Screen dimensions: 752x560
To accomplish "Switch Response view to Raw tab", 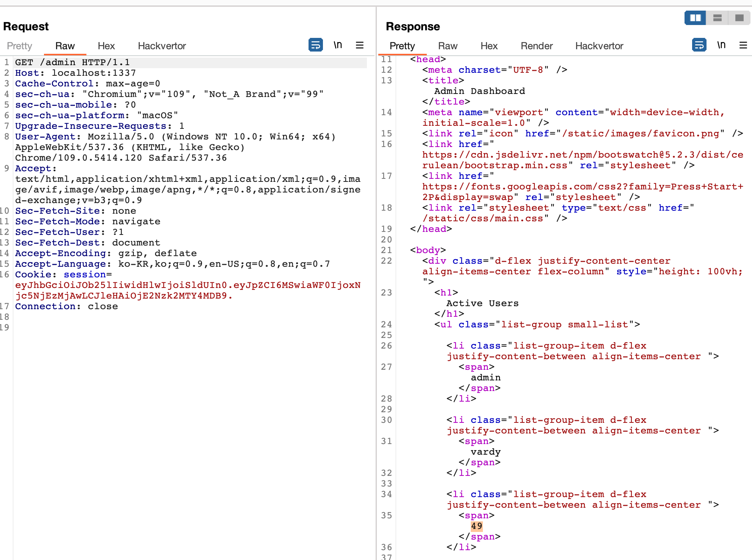I will tap(448, 46).
